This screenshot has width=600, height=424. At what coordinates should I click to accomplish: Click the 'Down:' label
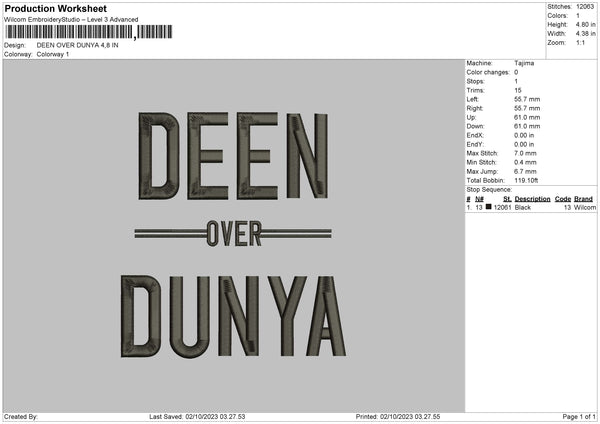(x=475, y=126)
